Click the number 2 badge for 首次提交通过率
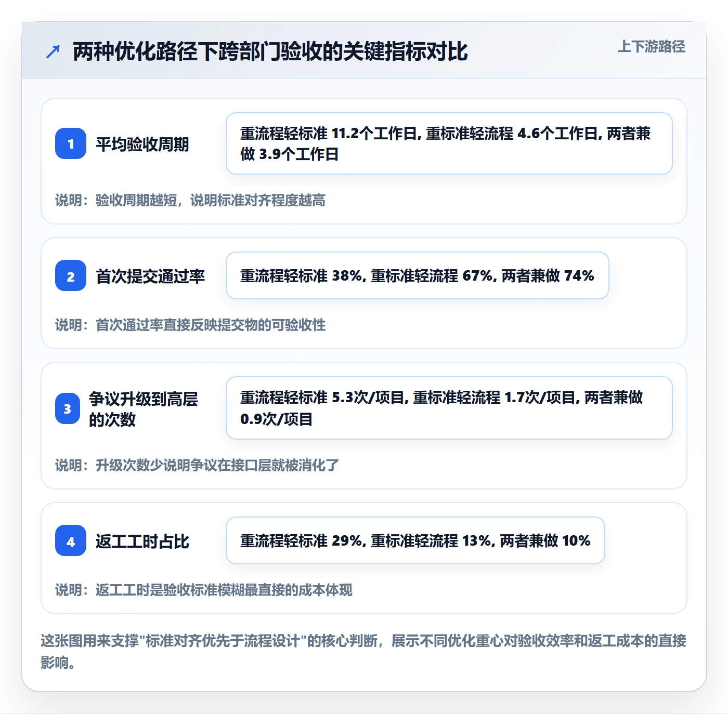 pos(71,275)
